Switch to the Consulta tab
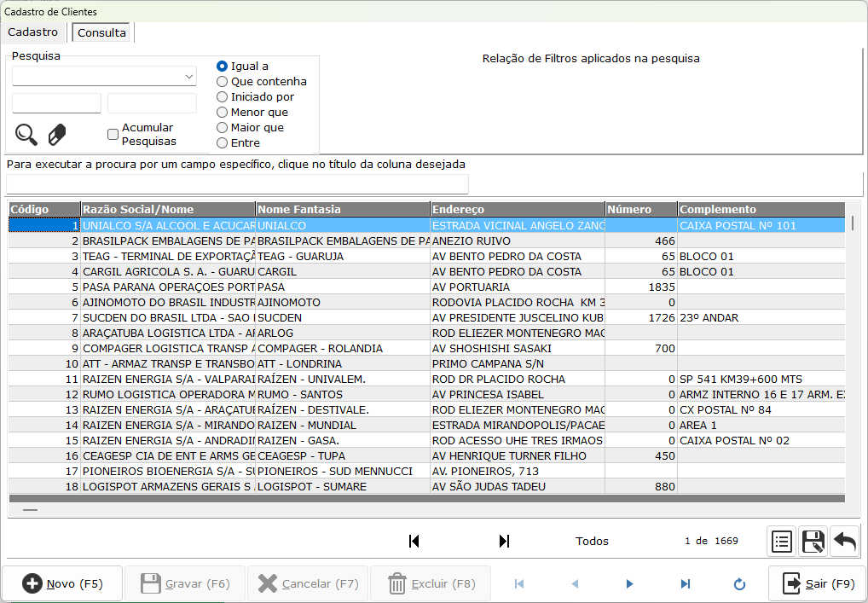 101,32
